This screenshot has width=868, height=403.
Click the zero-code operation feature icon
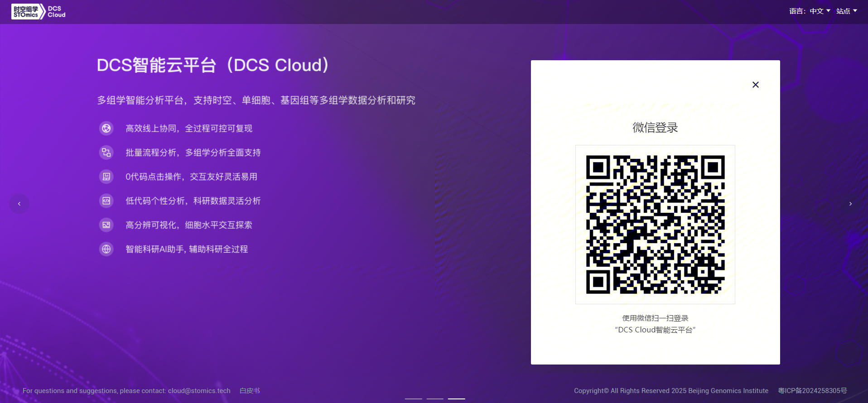coord(106,177)
